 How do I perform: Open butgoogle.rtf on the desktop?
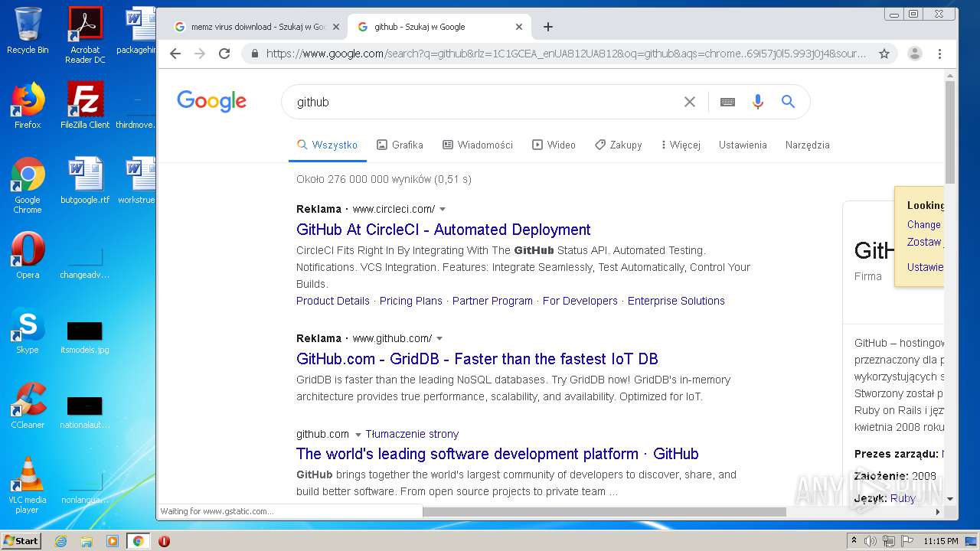click(x=85, y=181)
